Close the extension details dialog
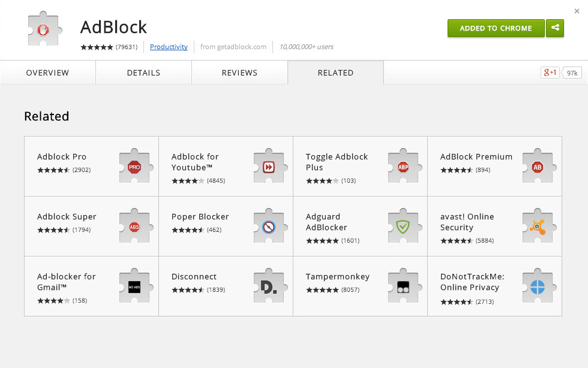This screenshot has height=368, width=588. (577, 11)
